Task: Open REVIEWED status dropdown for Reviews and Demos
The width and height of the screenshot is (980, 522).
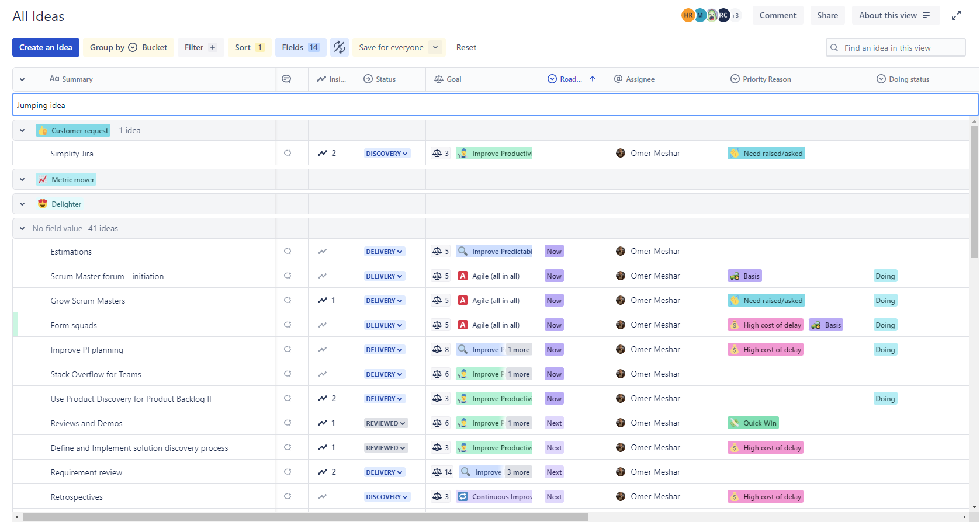Action: pyautogui.click(x=386, y=423)
